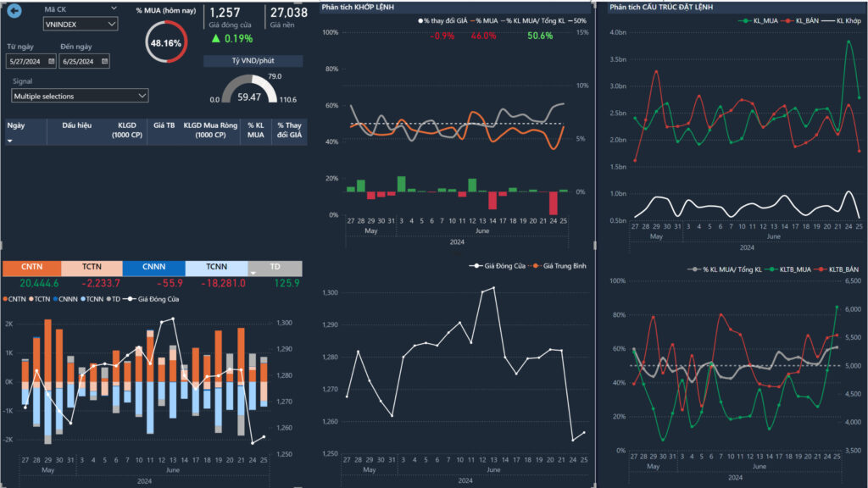Click the green up triangle beside 0.19%
The height and width of the screenshot is (488, 868).
216,38
